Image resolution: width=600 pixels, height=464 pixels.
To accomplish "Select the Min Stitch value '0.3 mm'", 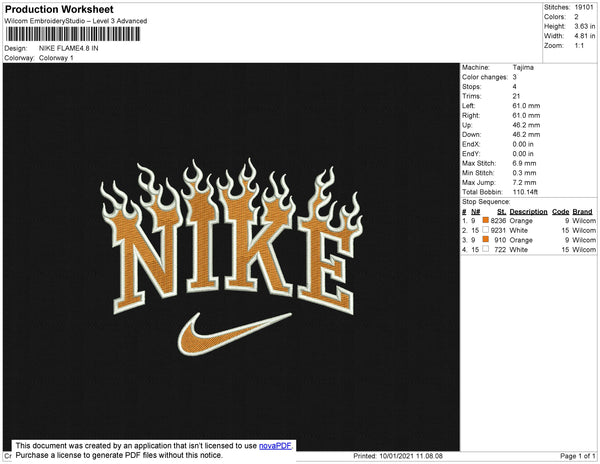I will point(524,173).
